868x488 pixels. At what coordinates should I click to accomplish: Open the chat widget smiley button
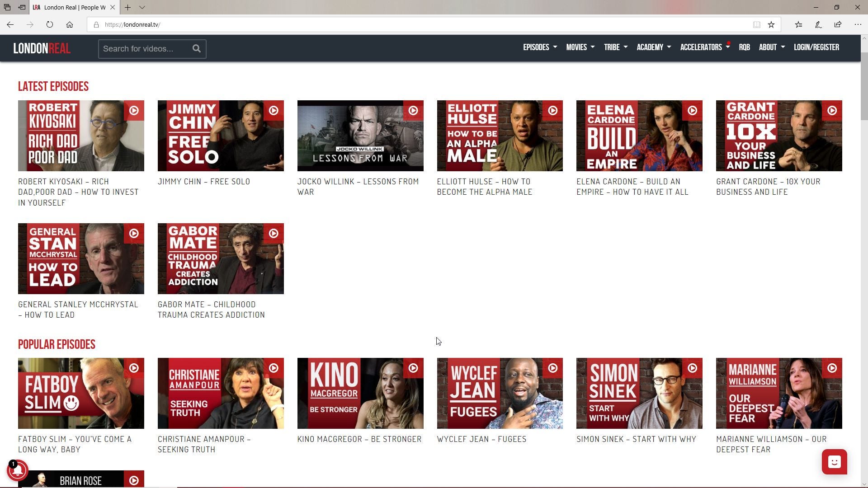(834, 462)
